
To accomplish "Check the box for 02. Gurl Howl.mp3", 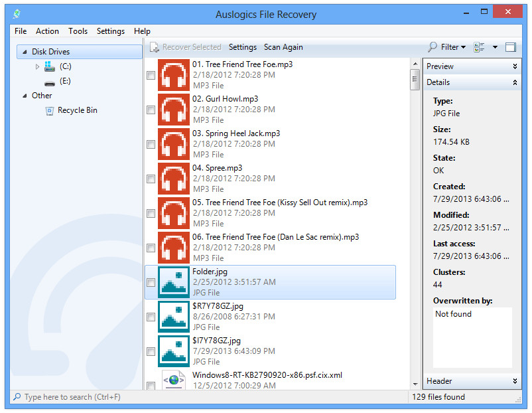I will pos(151,110).
